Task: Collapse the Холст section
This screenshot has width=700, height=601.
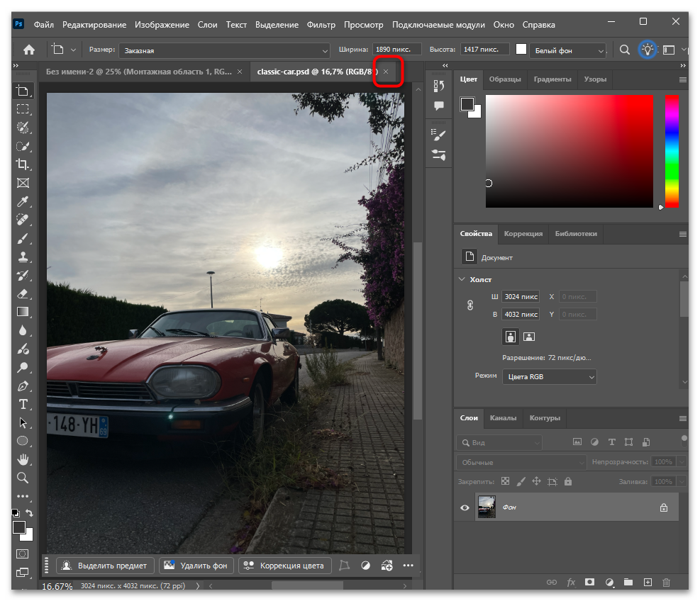Action: pos(462,279)
